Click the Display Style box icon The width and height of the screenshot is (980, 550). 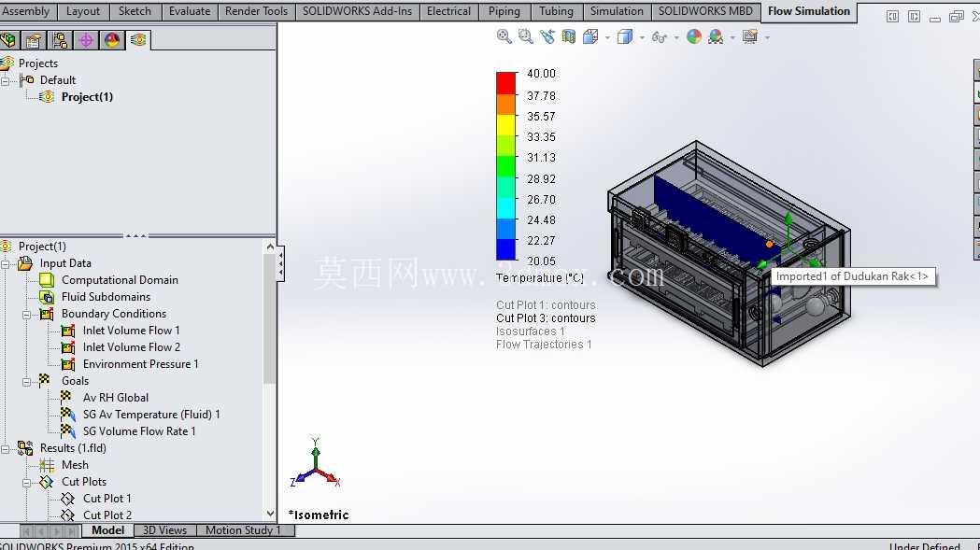(x=625, y=36)
